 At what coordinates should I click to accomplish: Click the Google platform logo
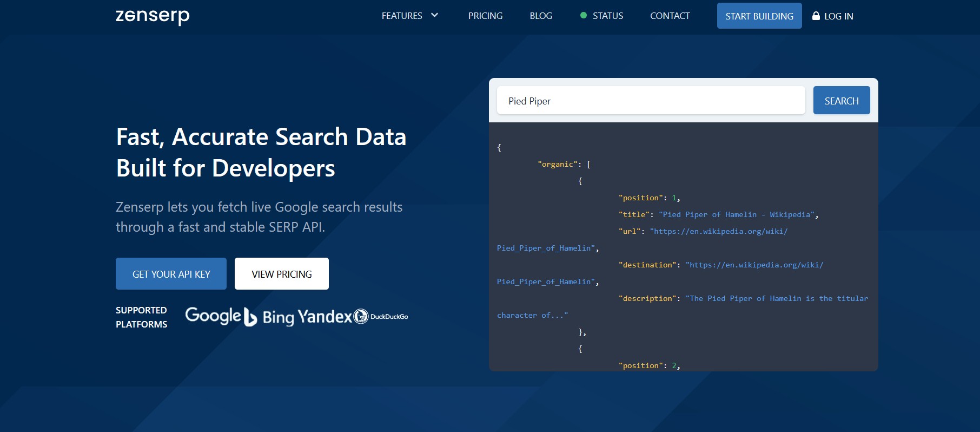[x=213, y=316]
